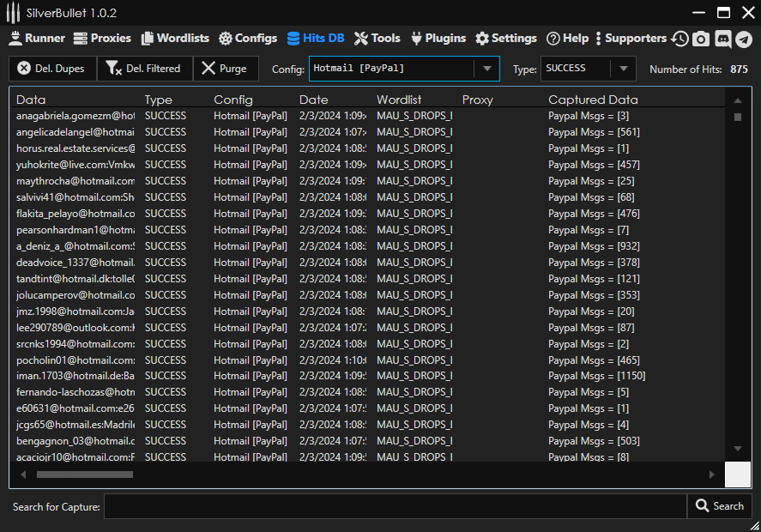The height and width of the screenshot is (532, 761).
Task: Click the Del. Dupes button
Action: coord(52,69)
